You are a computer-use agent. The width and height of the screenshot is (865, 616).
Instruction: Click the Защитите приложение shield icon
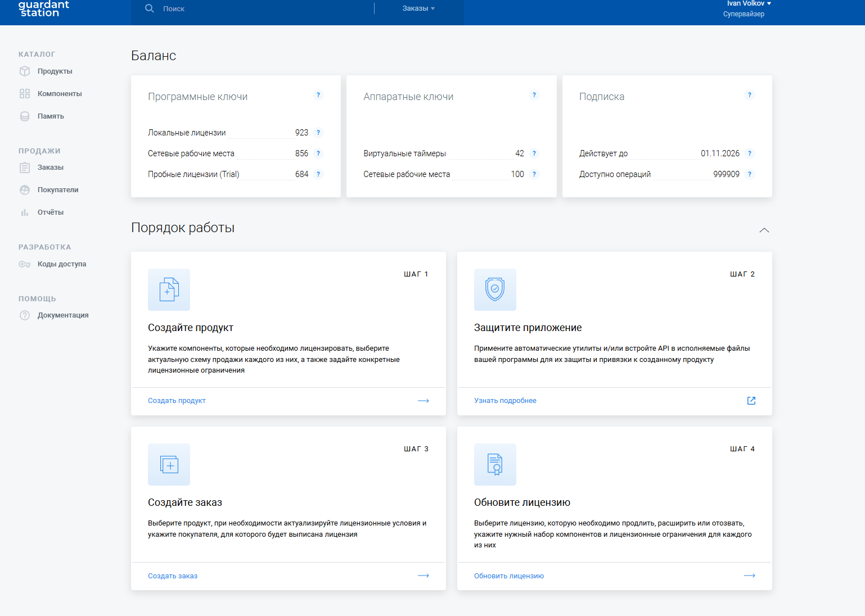click(x=495, y=289)
